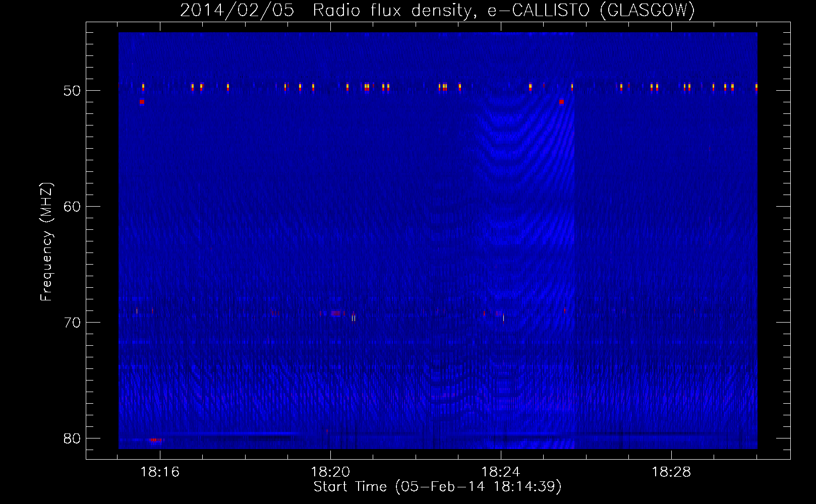
Task: Click the 70 frequency tick label
Action: [72, 323]
